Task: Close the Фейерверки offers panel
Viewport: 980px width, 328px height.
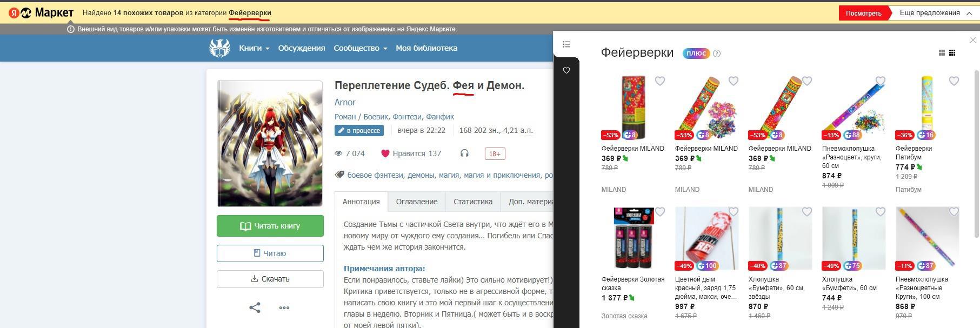Action: tap(973, 40)
